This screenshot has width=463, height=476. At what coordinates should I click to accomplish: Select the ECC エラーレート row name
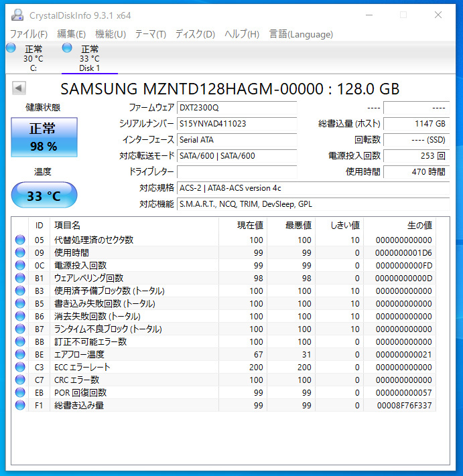point(82,368)
